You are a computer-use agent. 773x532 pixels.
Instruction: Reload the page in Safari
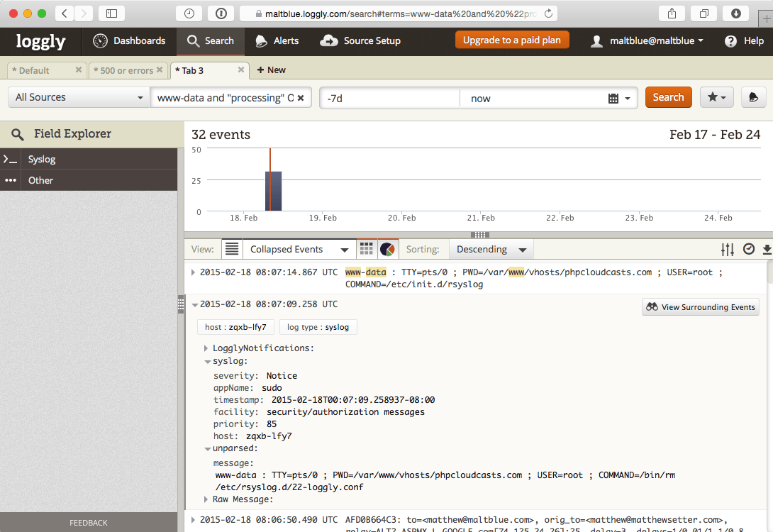[548, 13]
